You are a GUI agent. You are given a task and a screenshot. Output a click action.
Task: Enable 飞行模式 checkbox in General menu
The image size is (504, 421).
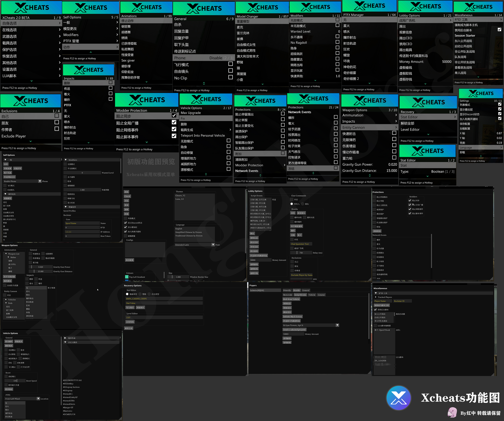pyautogui.click(x=230, y=64)
